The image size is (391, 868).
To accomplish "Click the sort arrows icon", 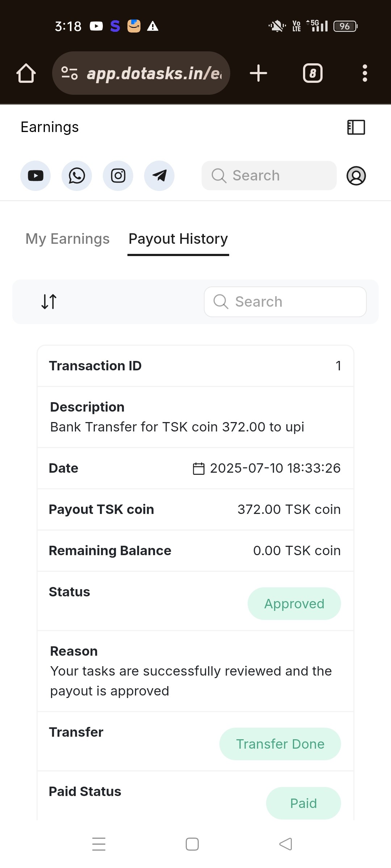I will pyautogui.click(x=49, y=302).
